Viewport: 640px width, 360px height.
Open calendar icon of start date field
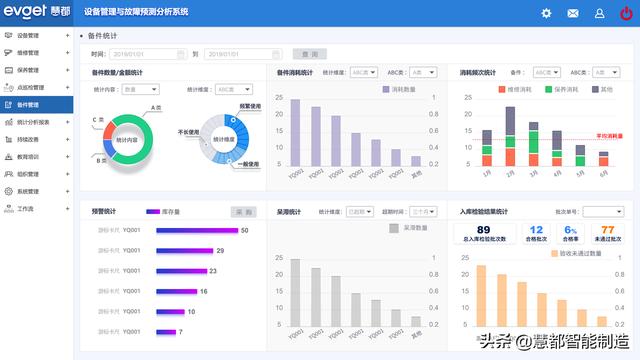coord(181,54)
